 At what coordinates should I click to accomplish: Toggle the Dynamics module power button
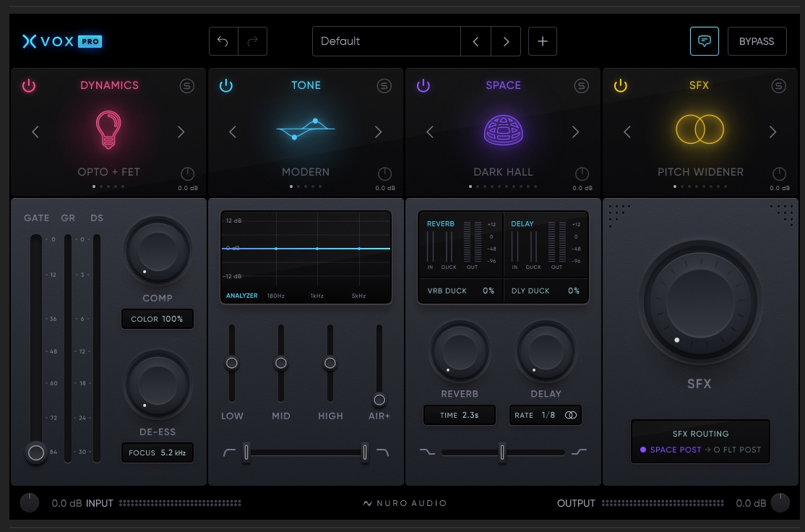tap(29, 85)
